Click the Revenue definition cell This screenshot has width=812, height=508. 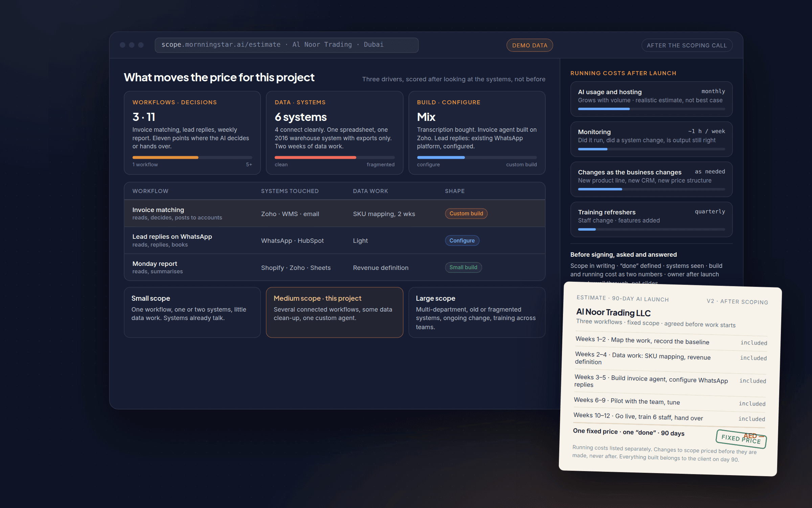(x=381, y=268)
